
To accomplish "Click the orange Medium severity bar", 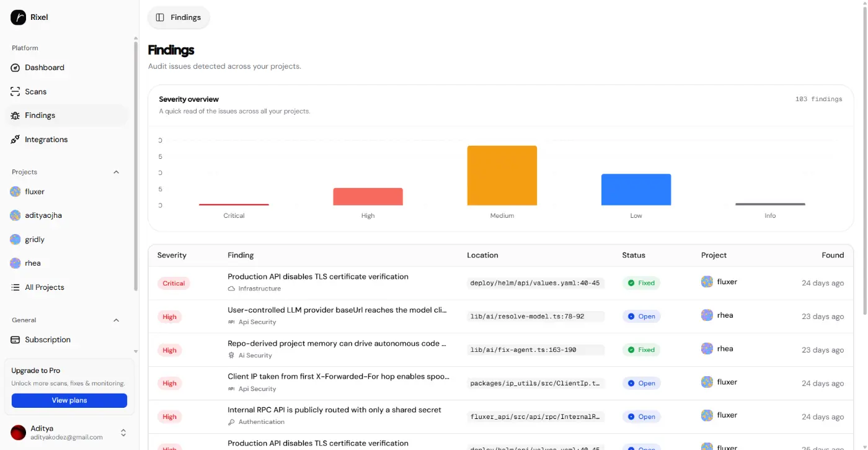I will pos(502,176).
